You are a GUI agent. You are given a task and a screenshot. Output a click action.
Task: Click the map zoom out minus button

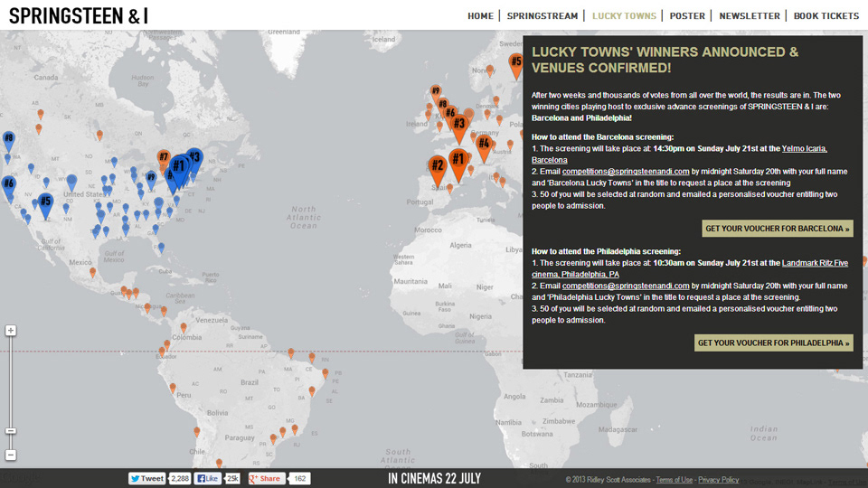click(x=11, y=455)
